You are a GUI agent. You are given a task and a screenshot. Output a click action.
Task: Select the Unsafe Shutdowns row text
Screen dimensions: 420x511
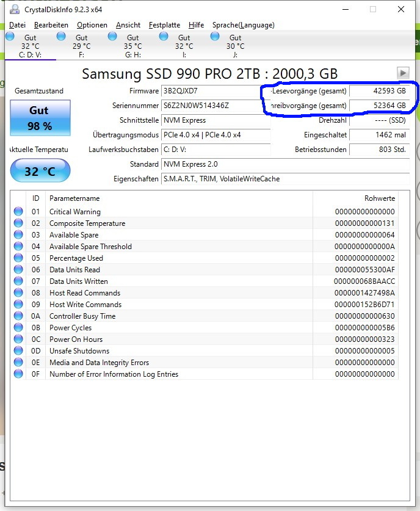[79, 351]
